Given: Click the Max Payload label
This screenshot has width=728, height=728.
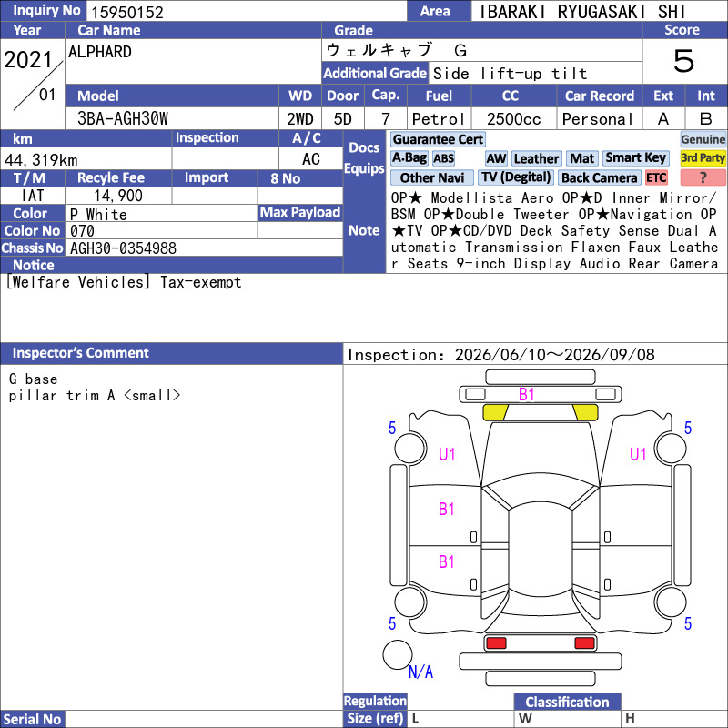Looking at the screenshot, I should click(300, 213).
